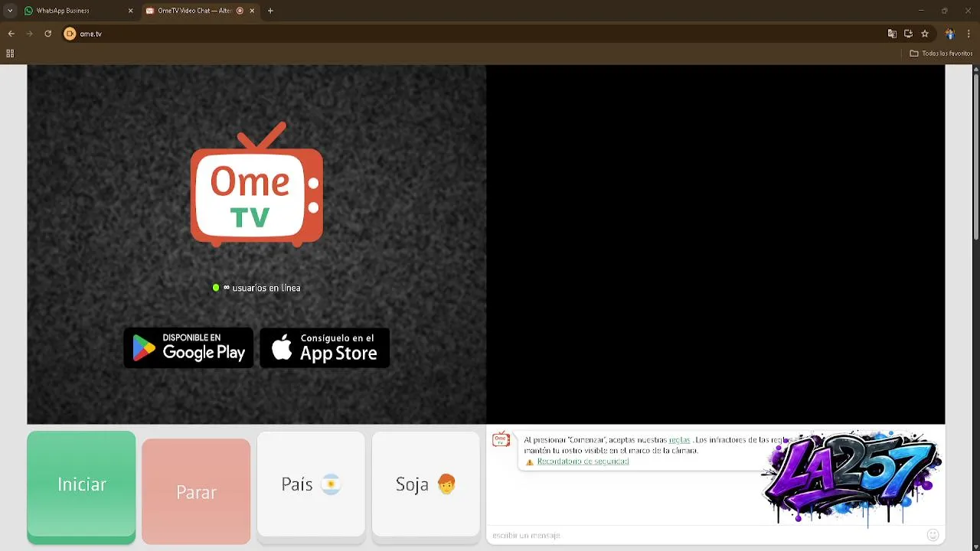Open a new browser tab
The image size is (980, 551).
(270, 11)
